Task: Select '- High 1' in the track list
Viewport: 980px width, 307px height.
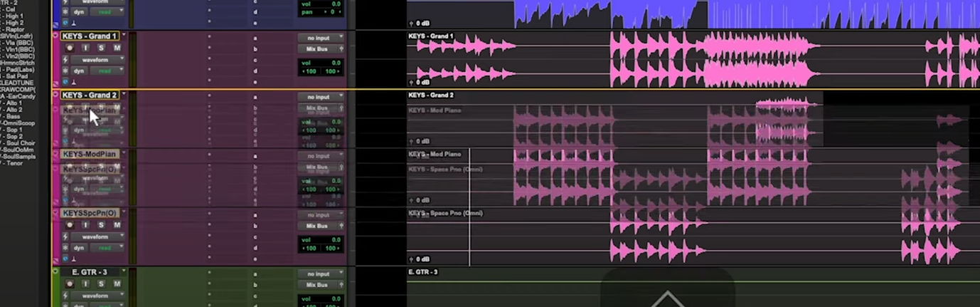Action: pos(13,16)
